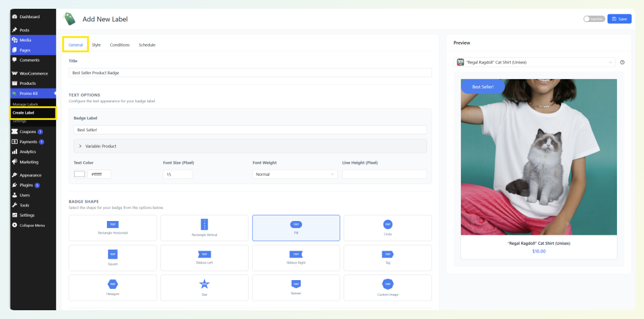Select the Rectangle Horizontal badge shape
The image size is (644, 319).
[x=113, y=228]
